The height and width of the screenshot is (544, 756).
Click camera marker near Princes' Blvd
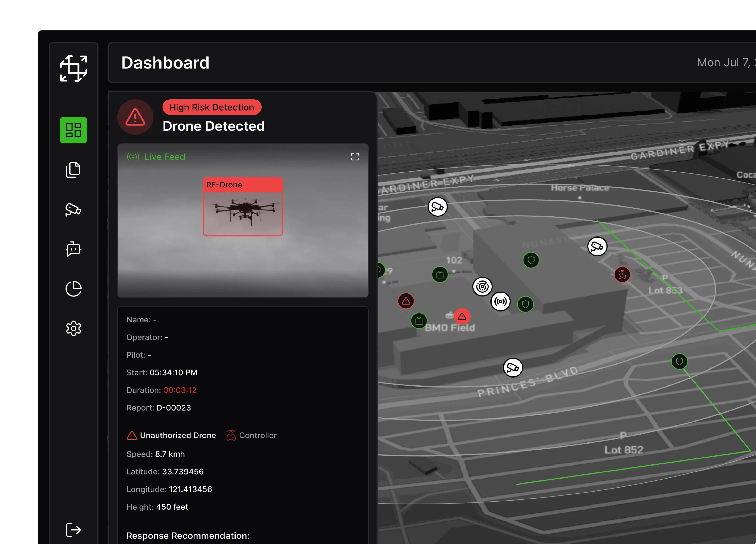(x=512, y=367)
